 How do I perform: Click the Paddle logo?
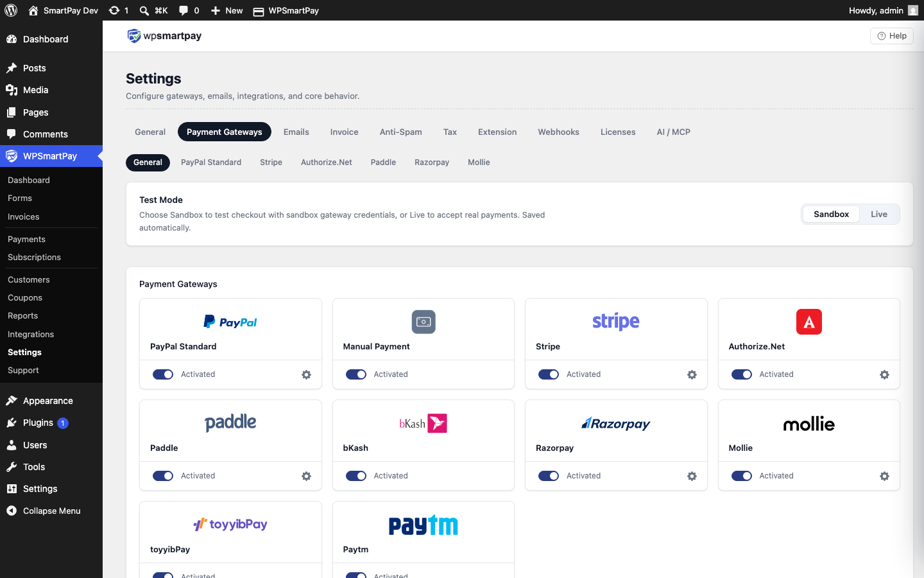click(x=230, y=423)
